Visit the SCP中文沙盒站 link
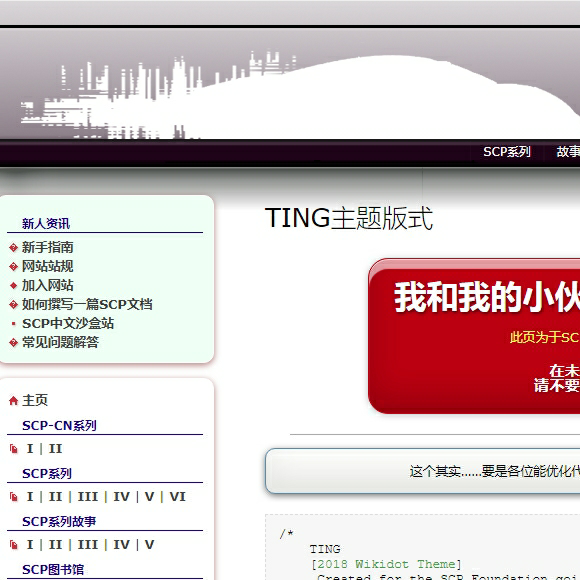The width and height of the screenshot is (580, 580). coord(68,323)
